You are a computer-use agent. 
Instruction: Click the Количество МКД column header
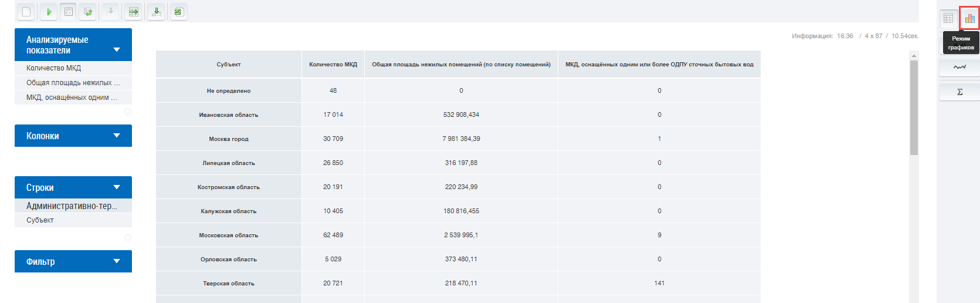[333, 64]
